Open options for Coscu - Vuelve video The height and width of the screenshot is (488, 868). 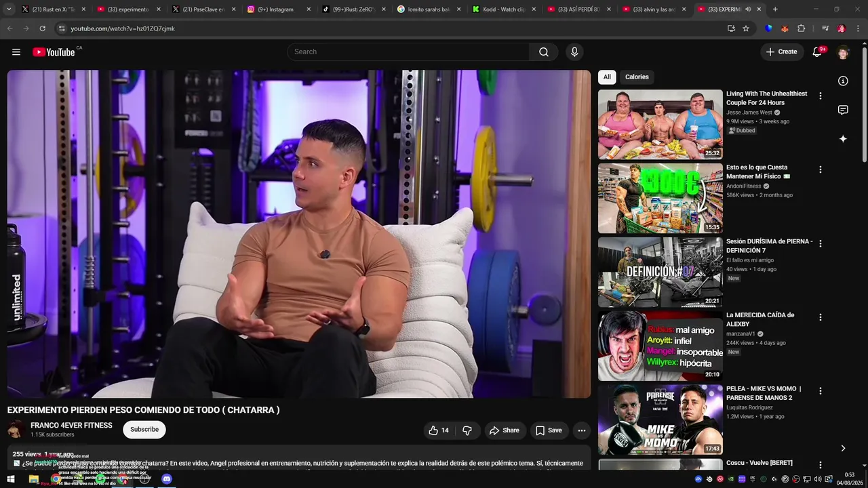click(820, 465)
